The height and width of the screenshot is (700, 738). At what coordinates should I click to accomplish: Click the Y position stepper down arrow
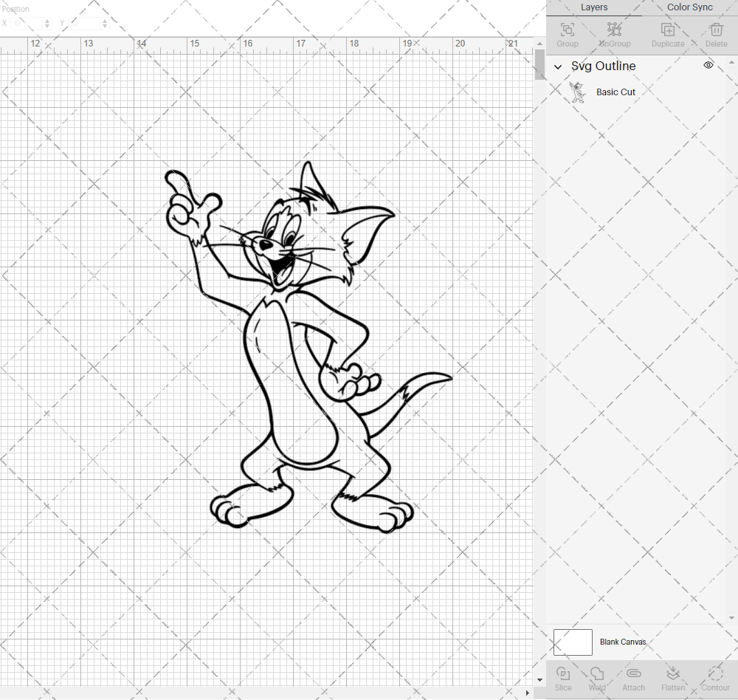pos(104,27)
